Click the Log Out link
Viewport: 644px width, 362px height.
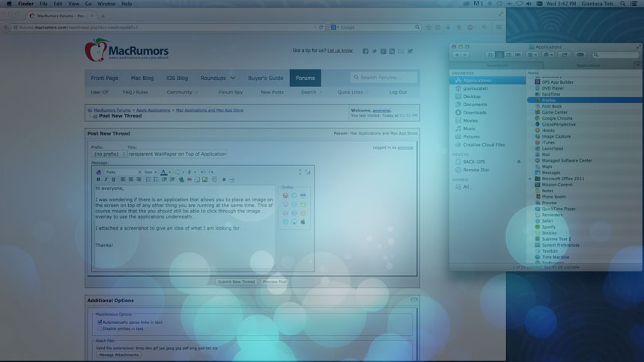pos(398,92)
